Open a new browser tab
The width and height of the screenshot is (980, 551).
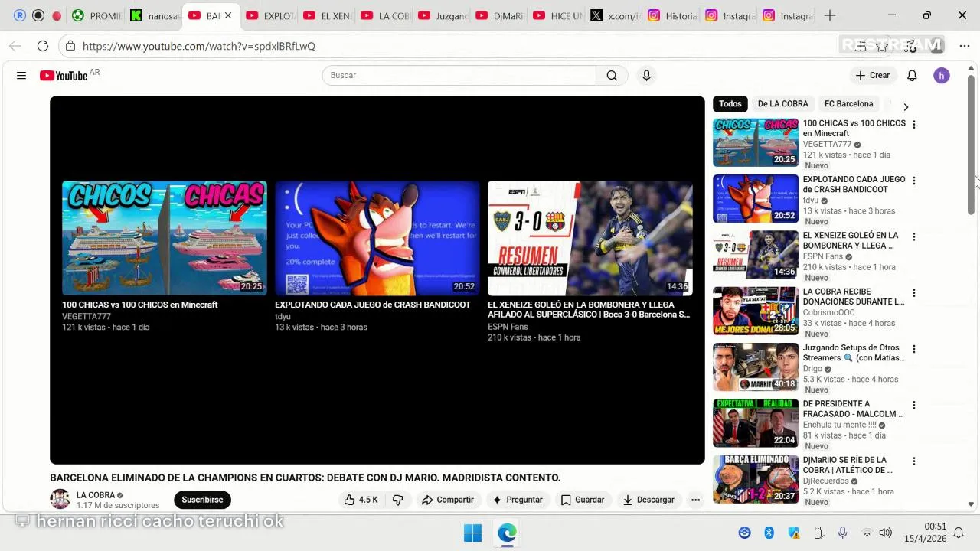(830, 15)
